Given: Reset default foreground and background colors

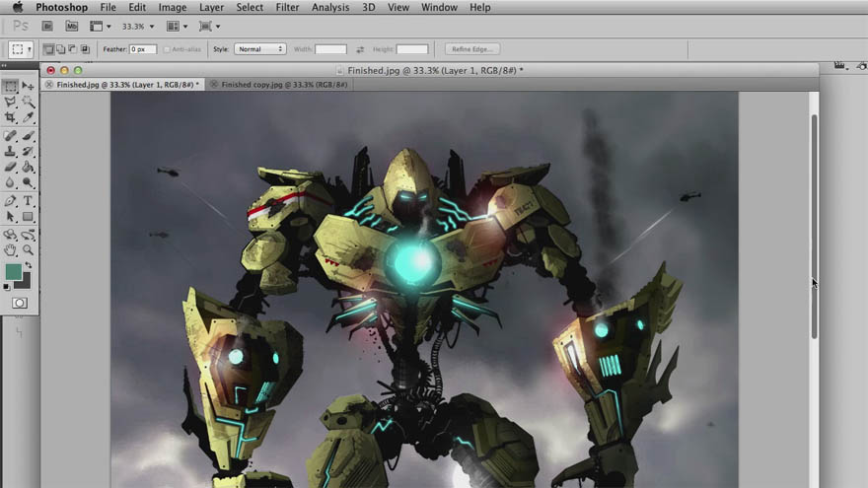Looking at the screenshot, I should click(x=7, y=287).
